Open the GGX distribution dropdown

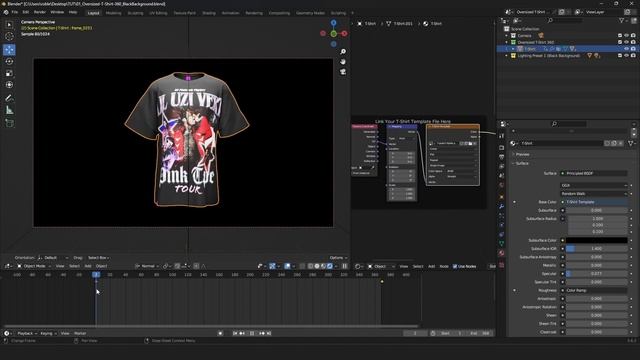click(594, 185)
